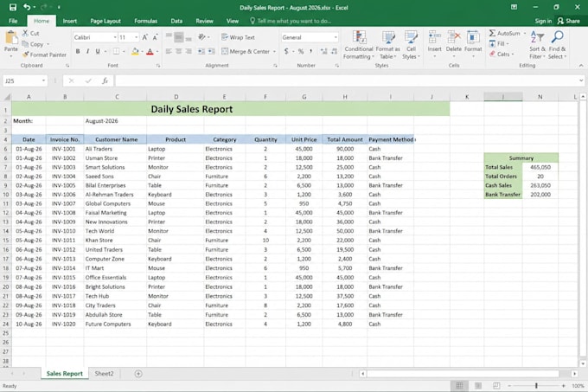The height and width of the screenshot is (392, 588).
Task: Toggle Bold formatting
Action: coord(78,51)
